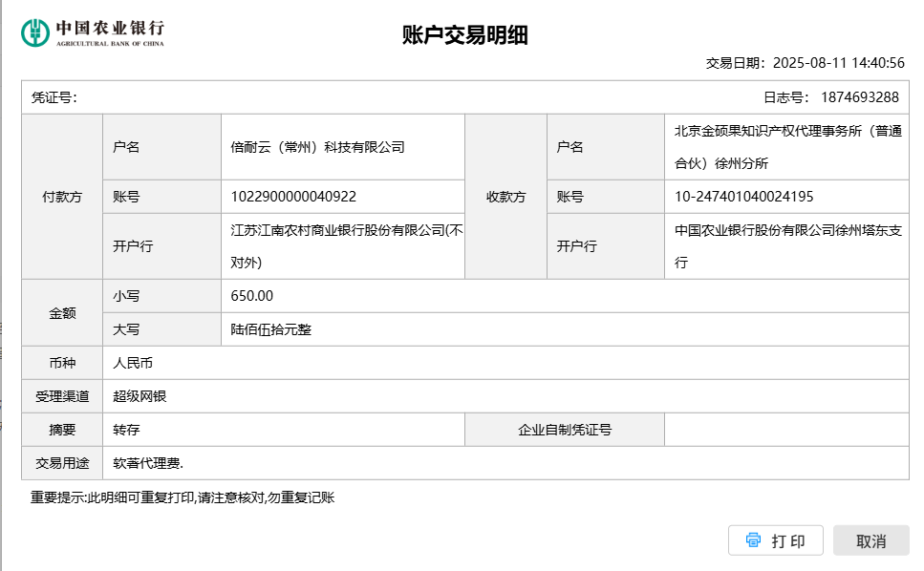Select the transaction date 2025-08-11 14:40:56

point(837,63)
